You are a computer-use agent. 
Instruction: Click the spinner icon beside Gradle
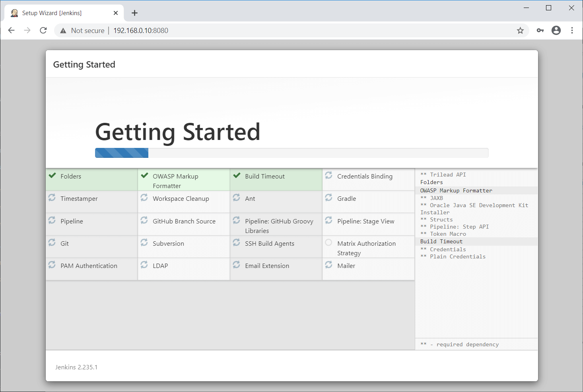[x=328, y=197]
